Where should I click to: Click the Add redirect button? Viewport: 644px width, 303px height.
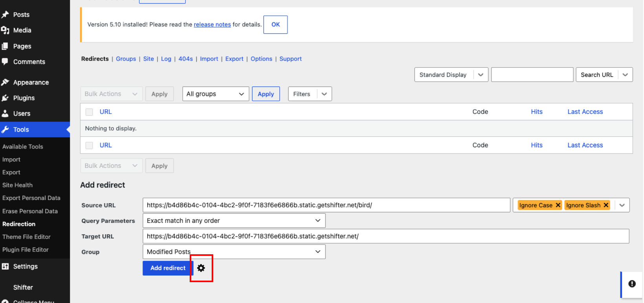pos(168,268)
